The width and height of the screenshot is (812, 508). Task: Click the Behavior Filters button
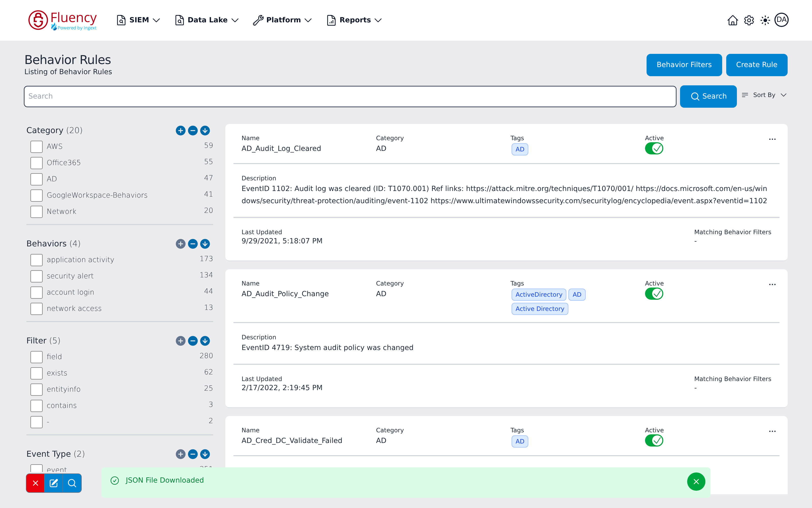pos(684,65)
